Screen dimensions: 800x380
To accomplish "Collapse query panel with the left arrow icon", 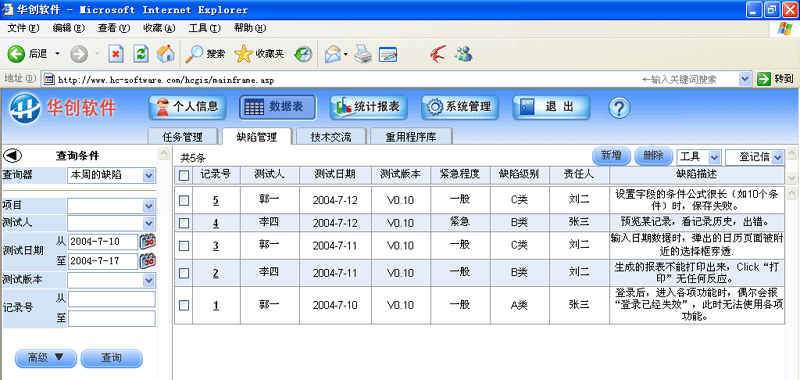I will click(x=11, y=156).
